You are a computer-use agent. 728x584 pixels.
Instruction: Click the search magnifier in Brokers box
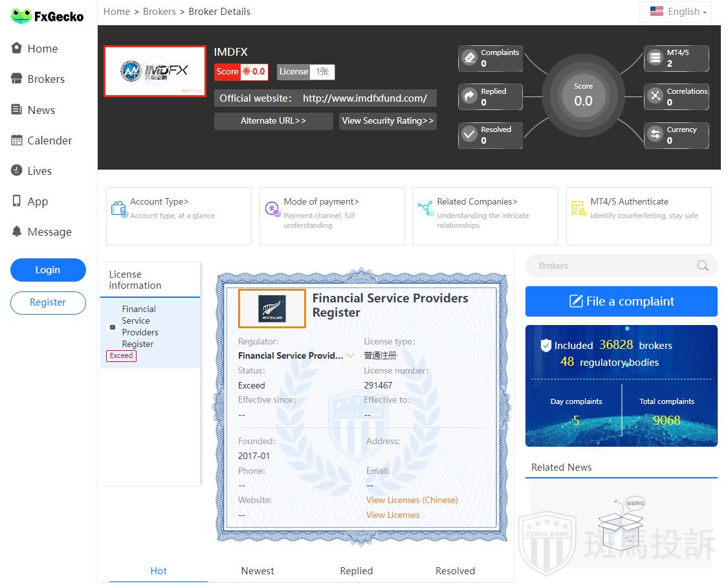702,265
